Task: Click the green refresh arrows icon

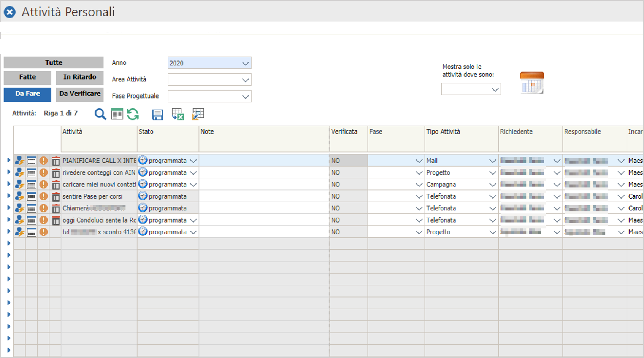Action: (133, 114)
